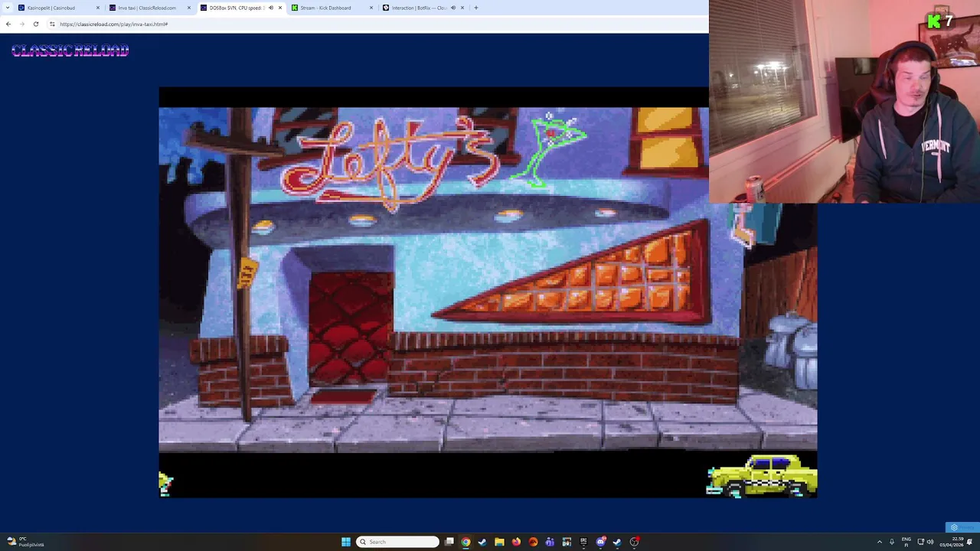Go forward in browser history
980x551 pixels.
[x=22, y=24]
